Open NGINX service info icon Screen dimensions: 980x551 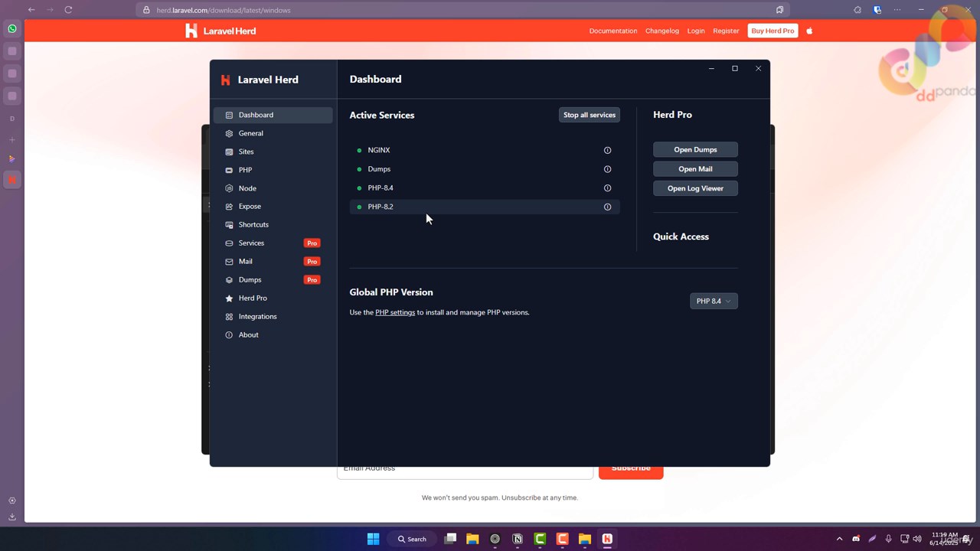pyautogui.click(x=607, y=151)
